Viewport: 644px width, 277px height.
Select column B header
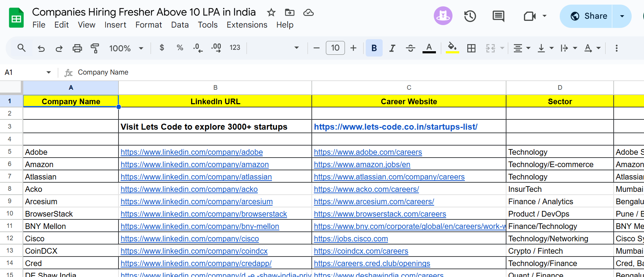click(215, 88)
